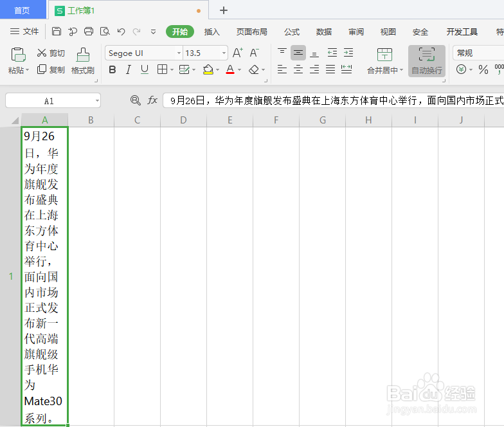
Task: Open the 13.5 font size dropdown
Action: (x=224, y=53)
